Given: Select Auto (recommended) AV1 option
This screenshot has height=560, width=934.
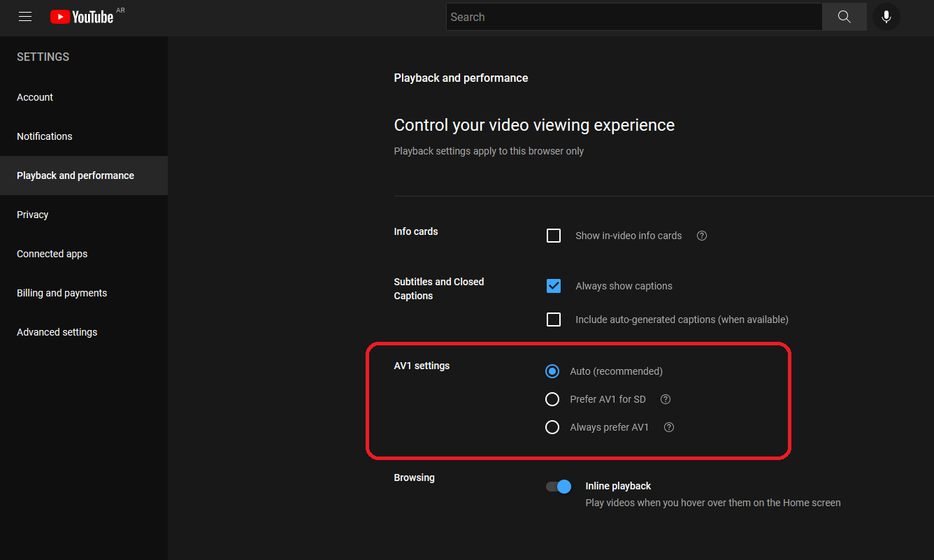Looking at the screenshot, I should (552, 371).
